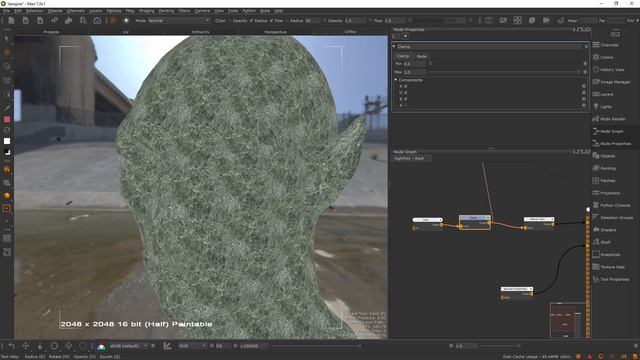Open the Lights palette
Screen dimensions: 640x360
tap(602, 107)
